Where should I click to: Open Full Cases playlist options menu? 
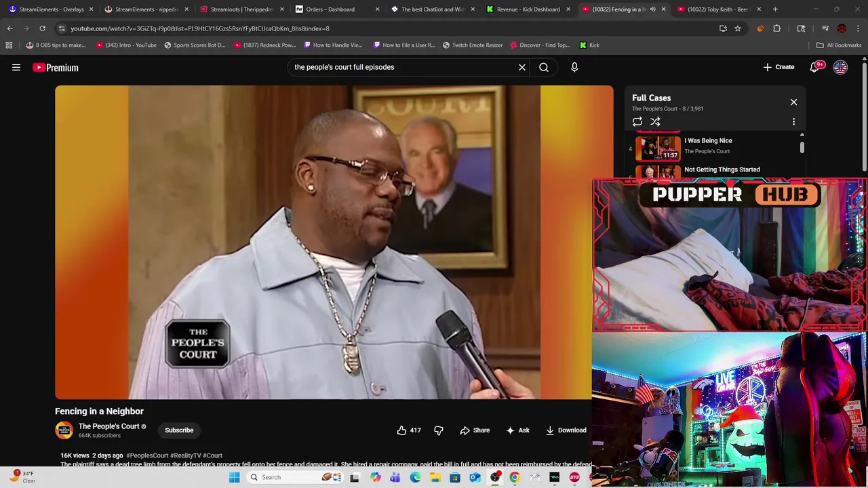pyautogui.click(x=793, y=122)
